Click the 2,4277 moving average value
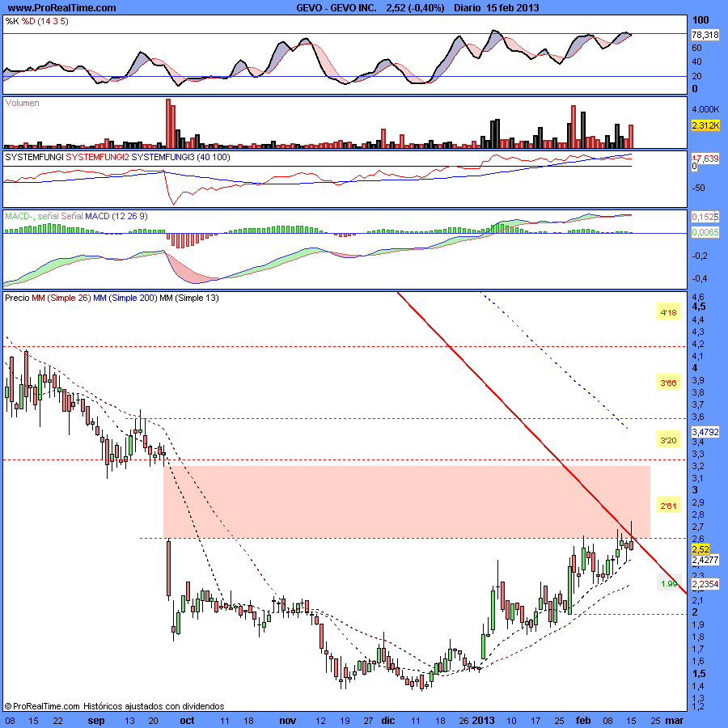This screenshot has width=728, height=728. point(705,561)
